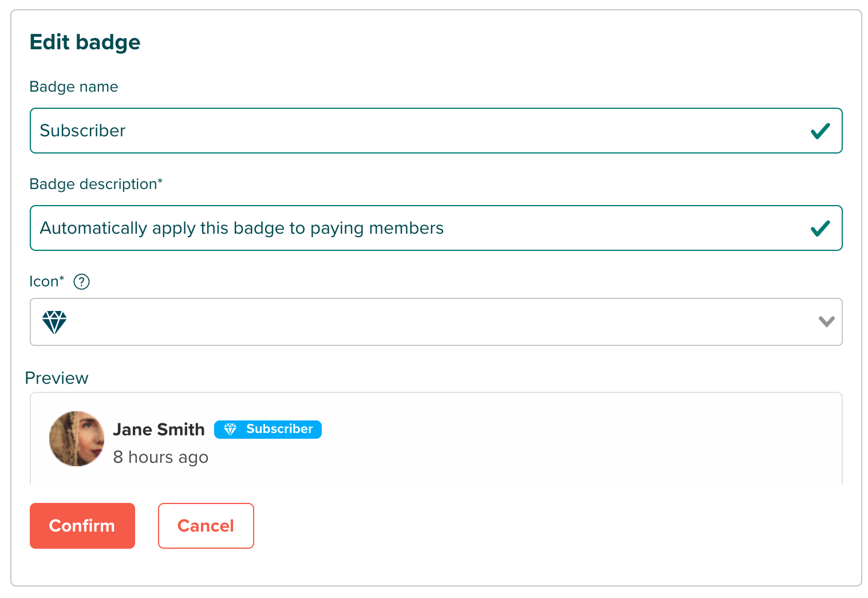868x598 pixels.
Task: Click the Confirm button
Action: point(82,526)
